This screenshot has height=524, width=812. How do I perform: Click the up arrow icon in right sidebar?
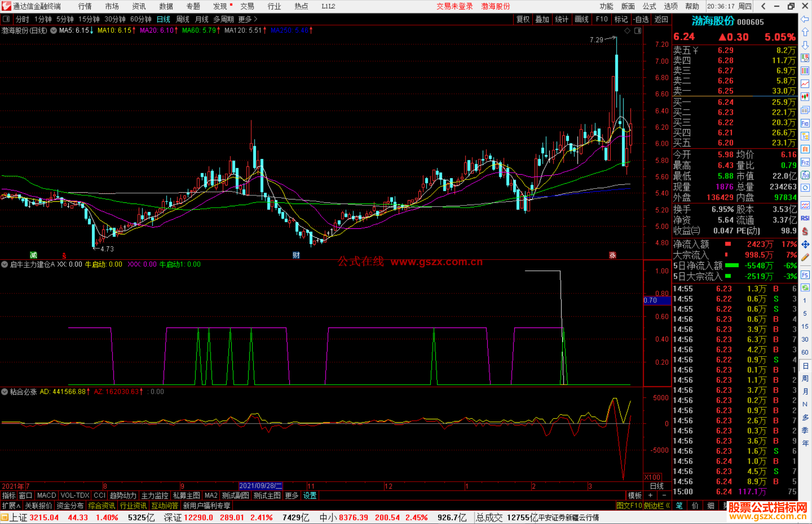(x=805, y=32)
